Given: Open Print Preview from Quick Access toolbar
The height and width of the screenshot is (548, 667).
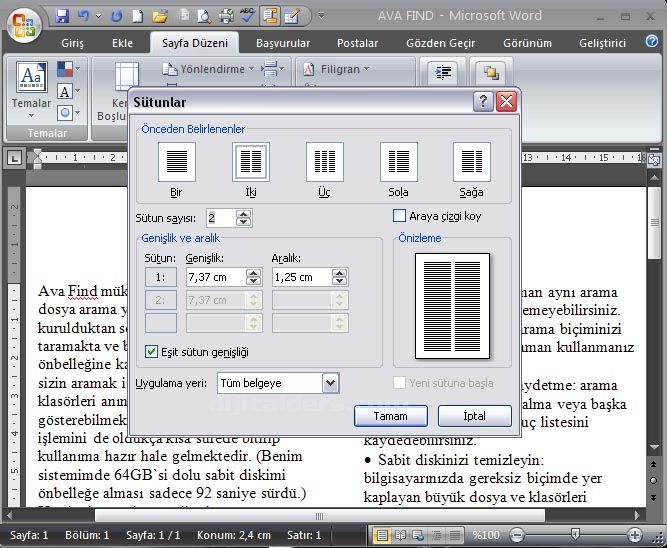Looking at the screenshot, I should click(x=204, y=16).
